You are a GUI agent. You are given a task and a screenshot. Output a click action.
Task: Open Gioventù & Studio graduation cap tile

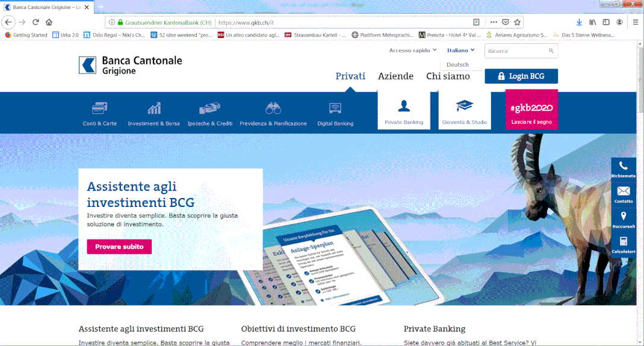pos(465,111)
